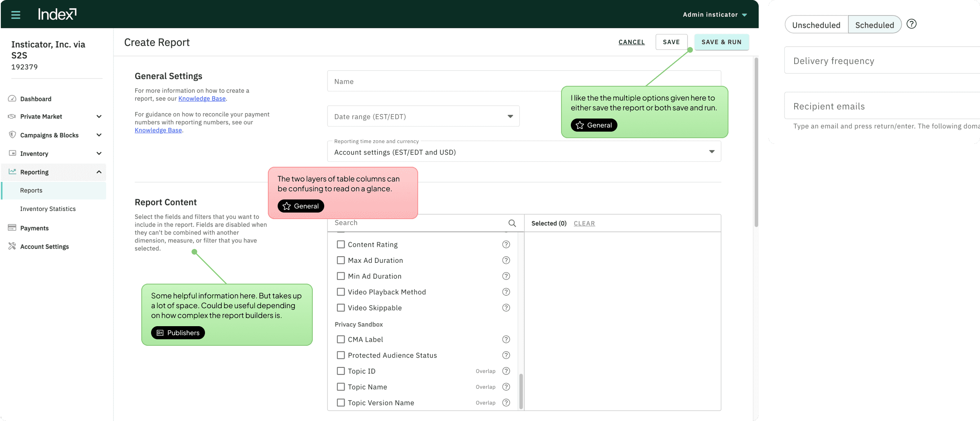Click the Recipient emails field
The image size is (980, 421).
(882, 106)
